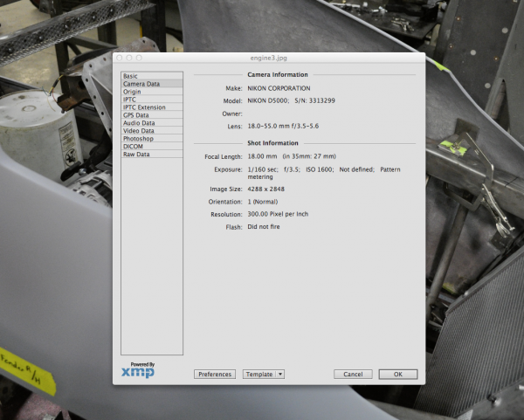Go to Audio Data category
Screen dimensions: 524x420
(x=140, y=123)
